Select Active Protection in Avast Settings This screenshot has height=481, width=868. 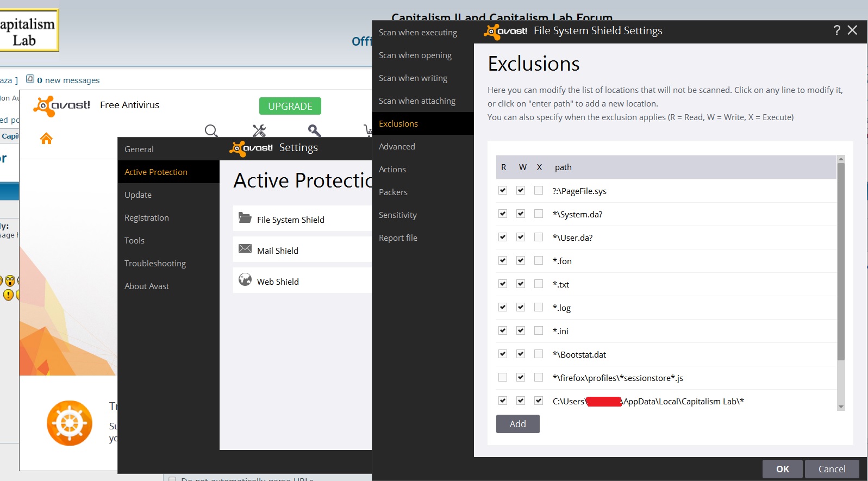[168, 172]
